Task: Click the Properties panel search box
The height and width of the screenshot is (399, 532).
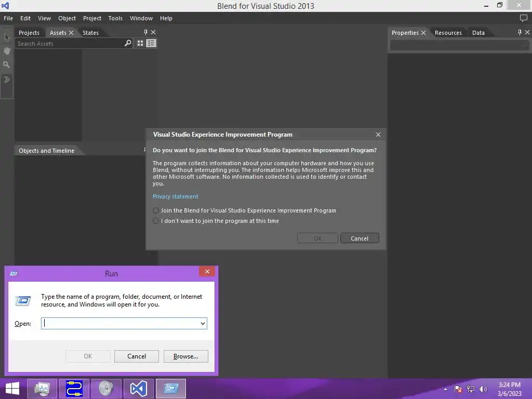Action: pos(459,45)
